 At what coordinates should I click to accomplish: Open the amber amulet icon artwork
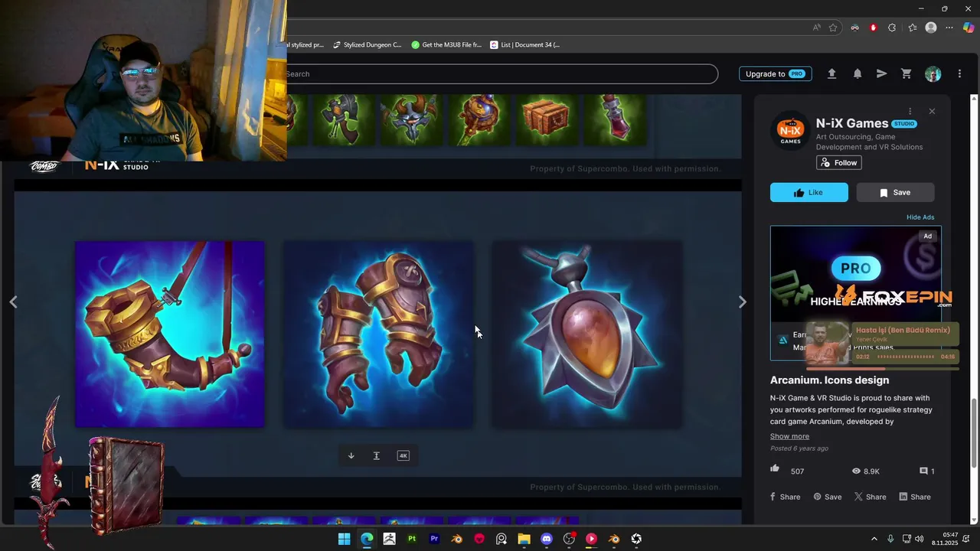(587, 334)
